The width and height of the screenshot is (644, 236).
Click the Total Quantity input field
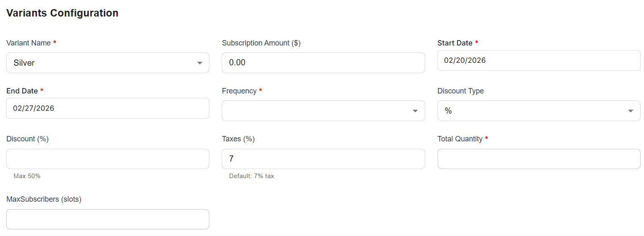click(539, 159)
